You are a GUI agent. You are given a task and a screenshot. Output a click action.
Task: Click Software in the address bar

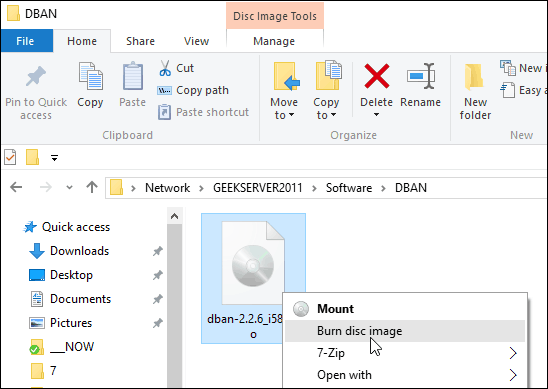349,188
